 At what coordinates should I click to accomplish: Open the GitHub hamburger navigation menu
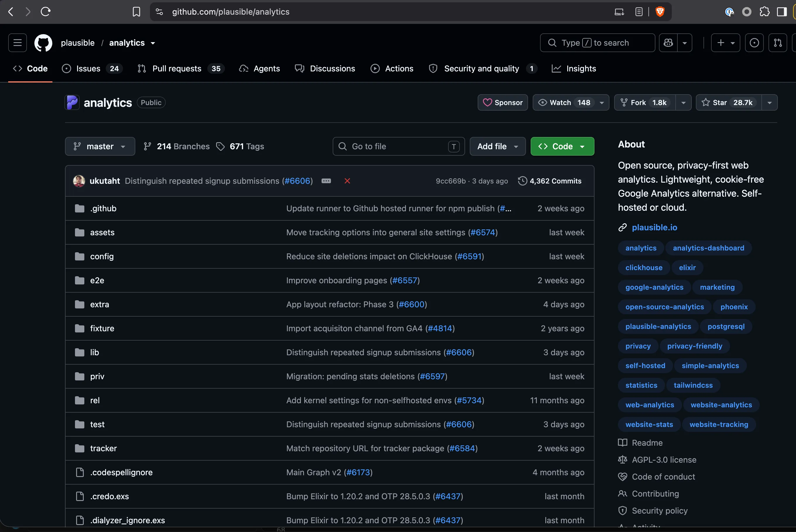18,43
